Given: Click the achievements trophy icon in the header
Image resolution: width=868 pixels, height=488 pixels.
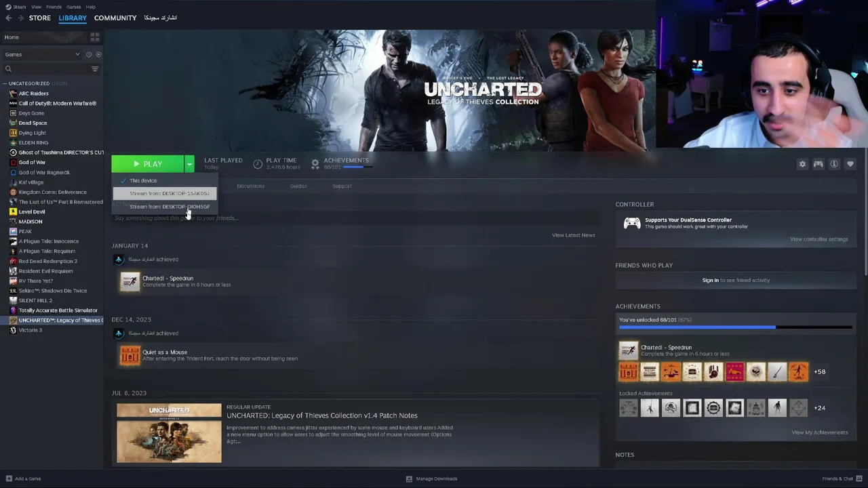Looking at the screenshot, I should click(x=315, y=164).
